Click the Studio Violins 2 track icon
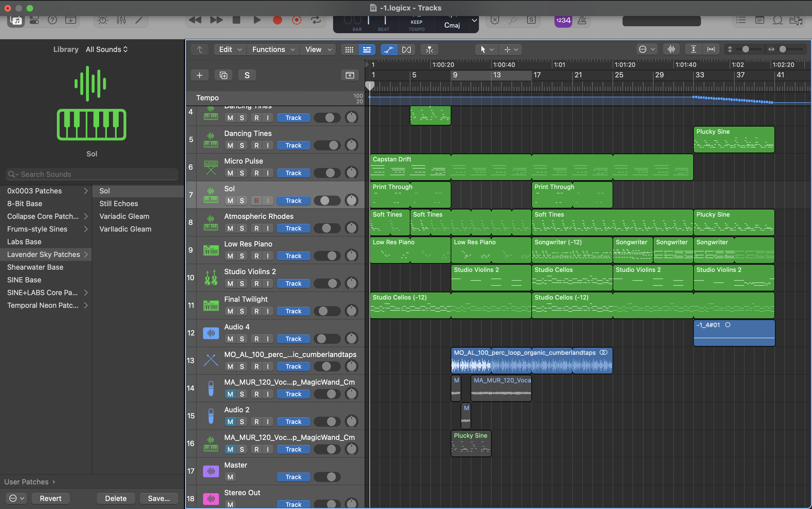 click(x=211, y=278)
